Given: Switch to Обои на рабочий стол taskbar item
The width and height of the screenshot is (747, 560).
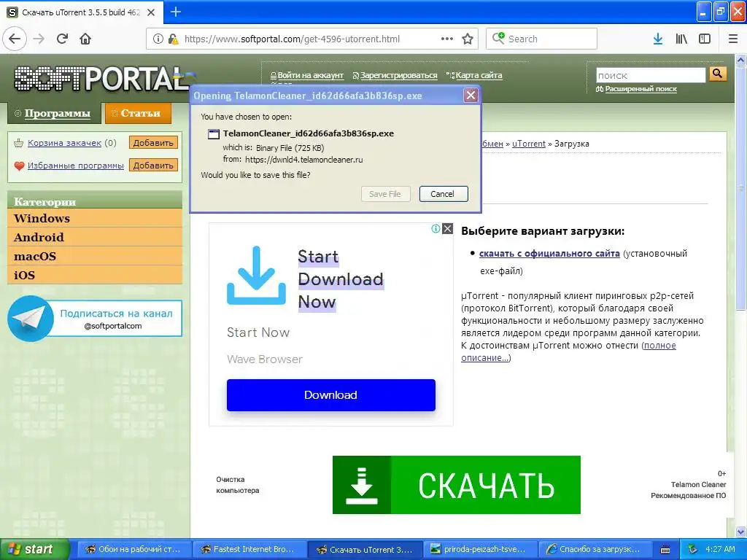Looking at the screenshot, I should tap(134, 549).
